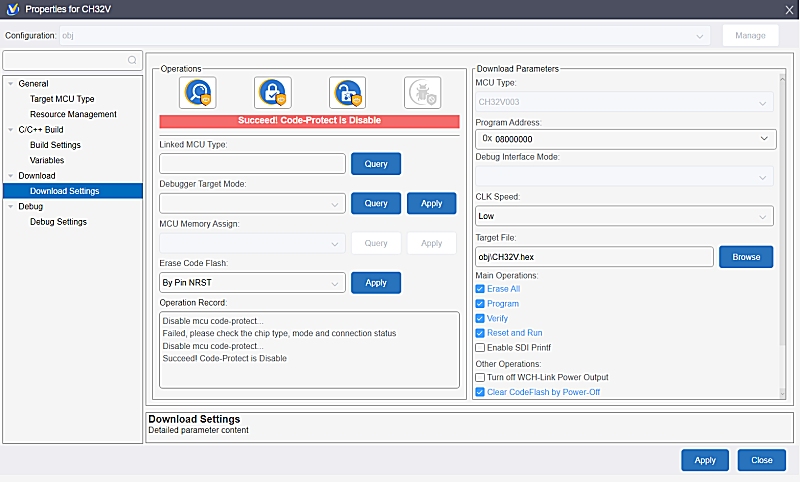800x482 pixels.
Task: Open the Erase Code Flash dropdown
Action: (x=252, y=283)
